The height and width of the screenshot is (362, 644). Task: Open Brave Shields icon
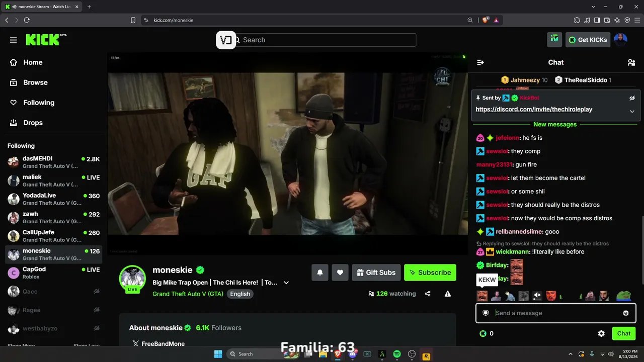tap(485, 20)
